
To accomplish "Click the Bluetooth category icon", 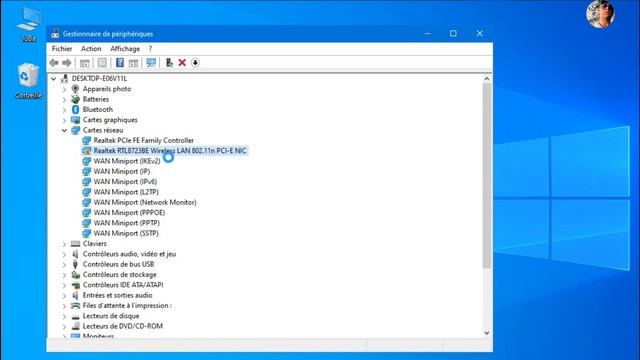I will [x=75, y=109].
